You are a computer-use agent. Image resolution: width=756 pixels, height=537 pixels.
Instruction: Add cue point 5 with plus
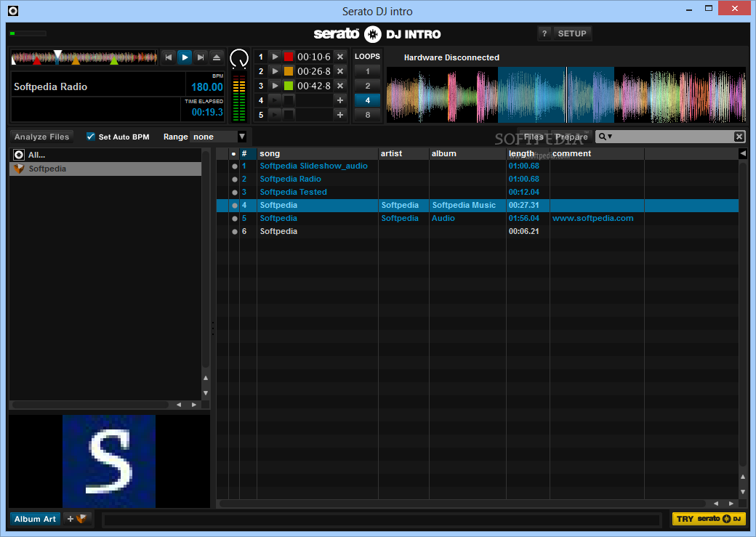point(340,115)
